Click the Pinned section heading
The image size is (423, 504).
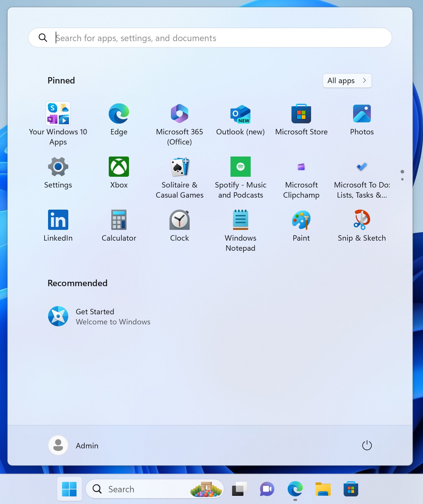61,81
